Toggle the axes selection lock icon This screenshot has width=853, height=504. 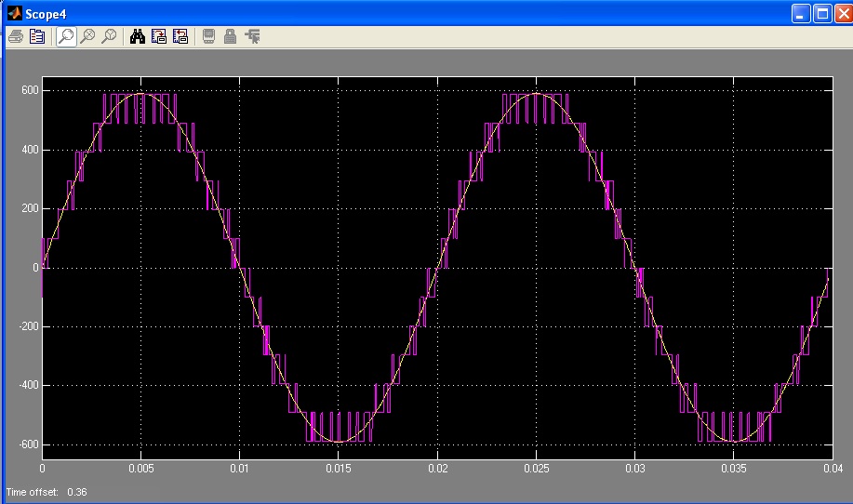coord(230,36)
